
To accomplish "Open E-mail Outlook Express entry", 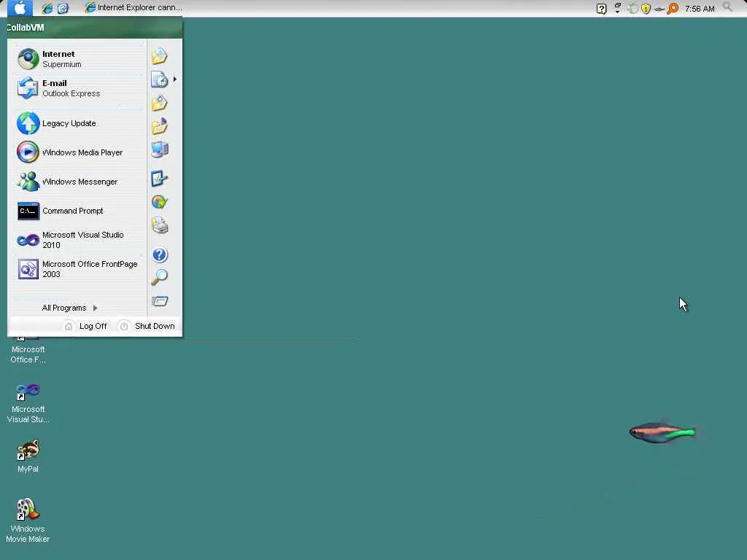I will [x=79, y=88].
